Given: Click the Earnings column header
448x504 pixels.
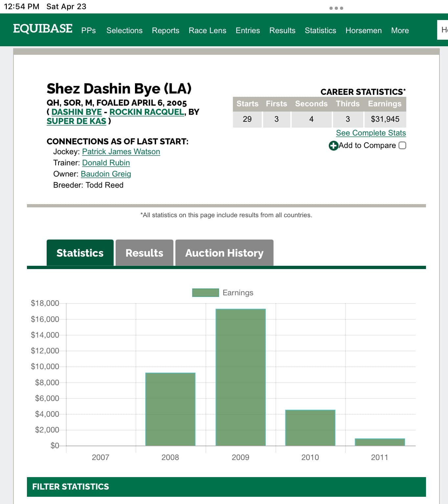Looking at the screenshot, I should tap(385, 104).
